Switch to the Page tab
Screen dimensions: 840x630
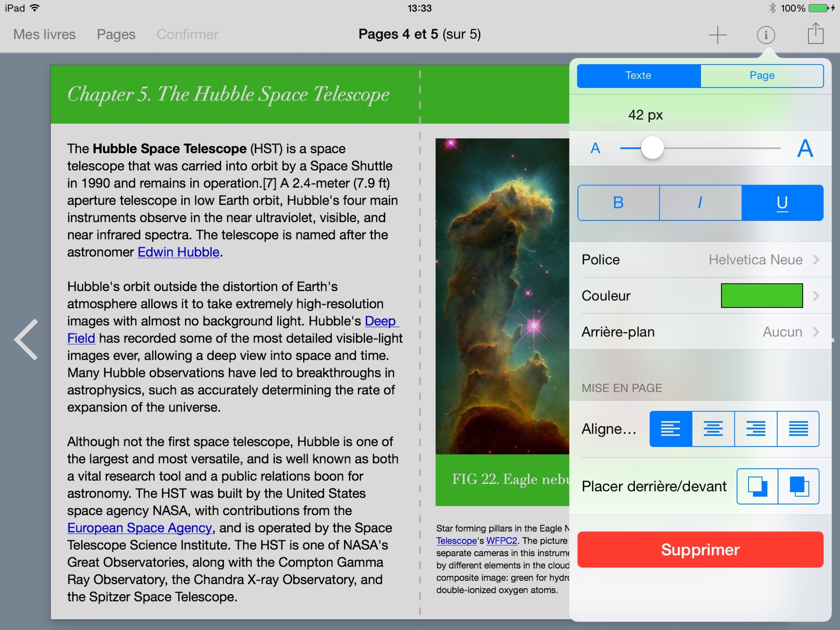(x=761, y=75)
